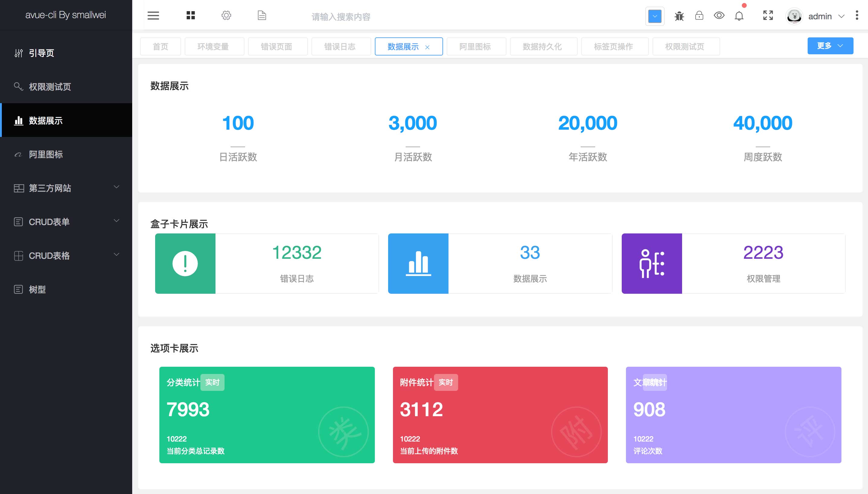The width and height of the screenshot is (868, 494).
Task: Click table icon beside 第三方网站
Action: (x=19, y=188)
